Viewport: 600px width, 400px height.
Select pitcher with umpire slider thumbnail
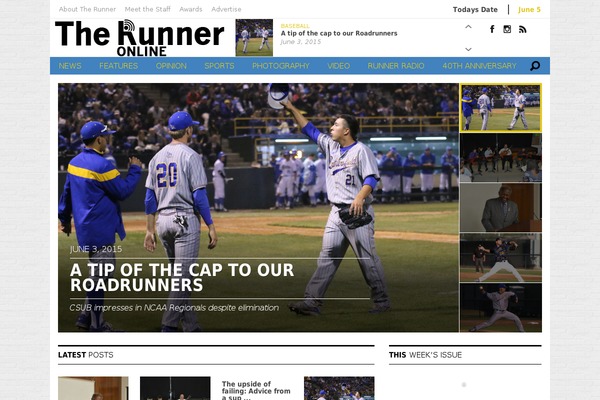pyautogui.click(x=501, y=258)
